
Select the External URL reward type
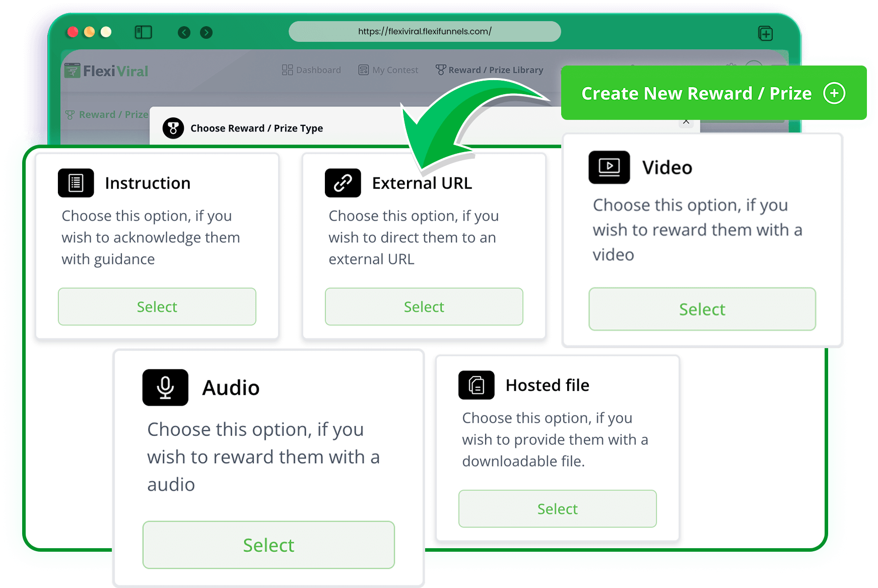click(x=424, y=307)
